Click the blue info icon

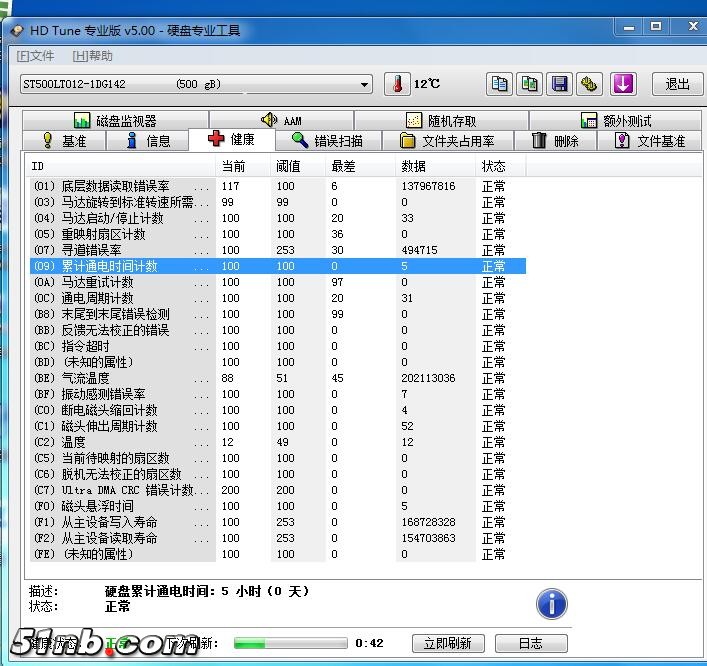pos(551,604)
